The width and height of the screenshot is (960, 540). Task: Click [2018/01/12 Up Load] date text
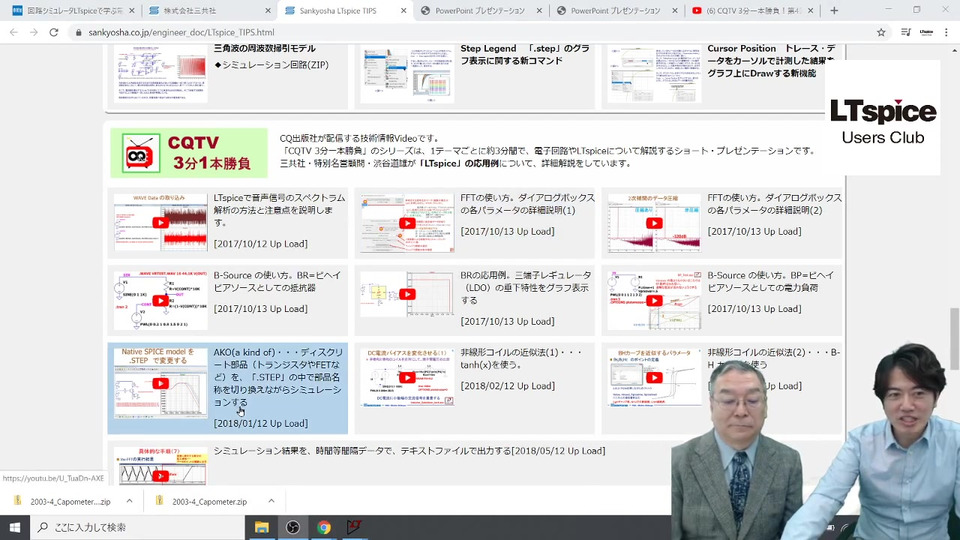[x=261, y=423]
